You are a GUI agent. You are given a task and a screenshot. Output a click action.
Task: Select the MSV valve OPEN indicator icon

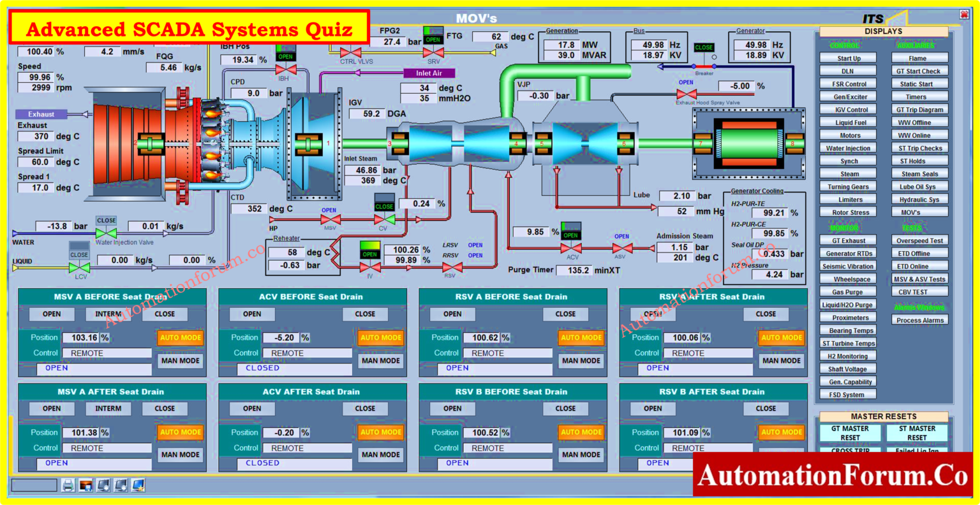(328, 210)
